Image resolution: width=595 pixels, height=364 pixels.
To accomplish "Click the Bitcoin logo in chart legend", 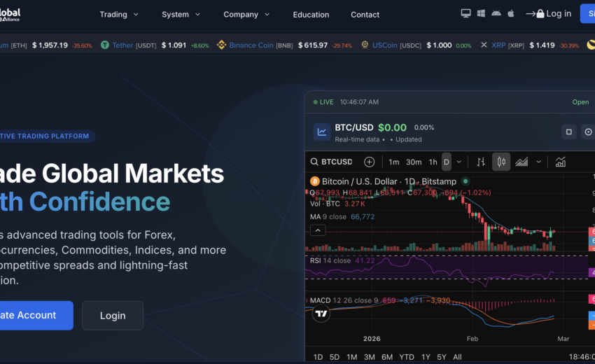I will point(314,181).
